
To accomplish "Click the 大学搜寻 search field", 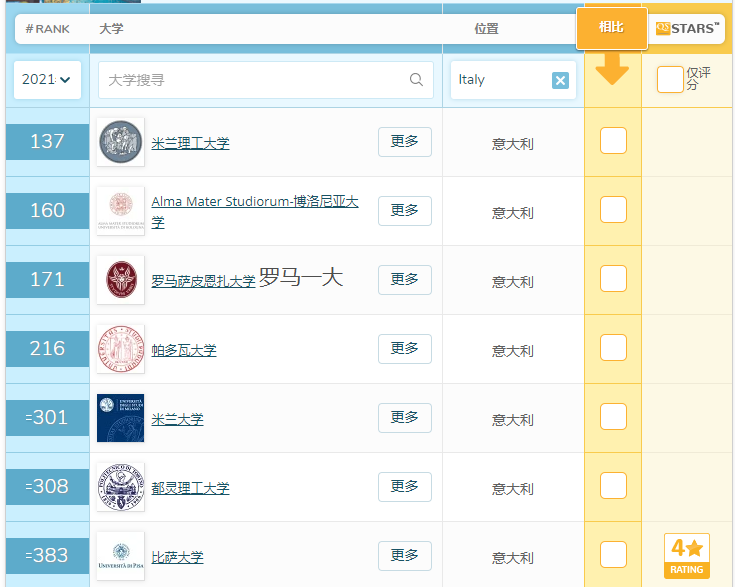I will click(266, 80).
